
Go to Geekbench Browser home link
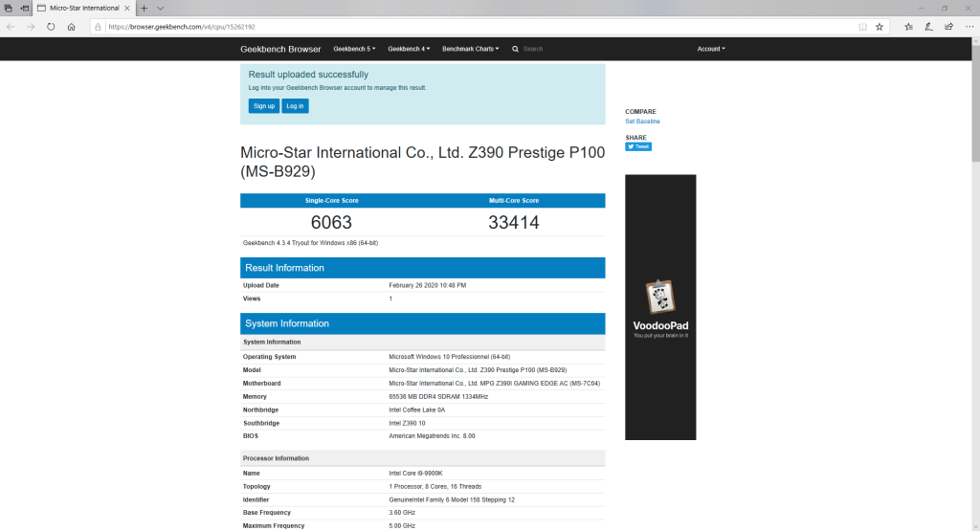(280, 49)
